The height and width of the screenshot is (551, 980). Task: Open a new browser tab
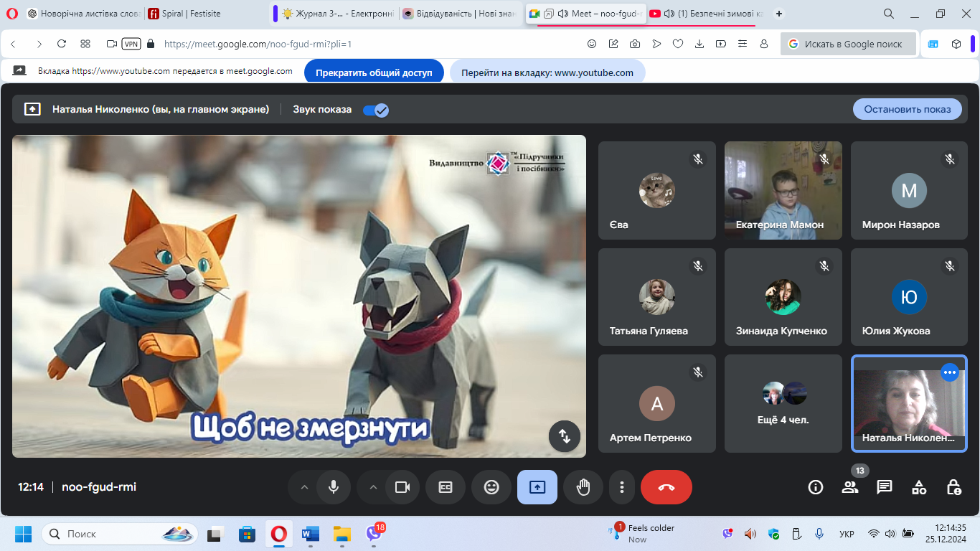779,14
